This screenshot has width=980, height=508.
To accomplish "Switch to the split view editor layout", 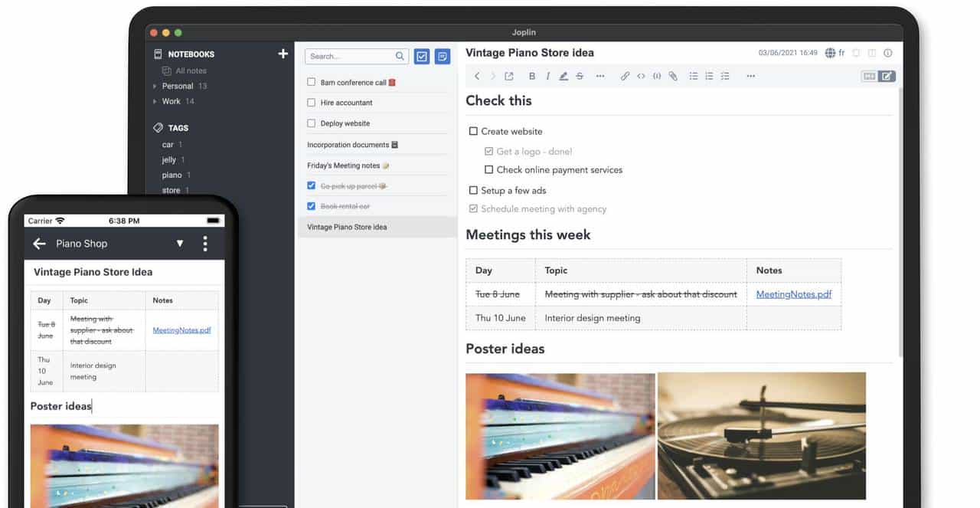I will 872,53.
